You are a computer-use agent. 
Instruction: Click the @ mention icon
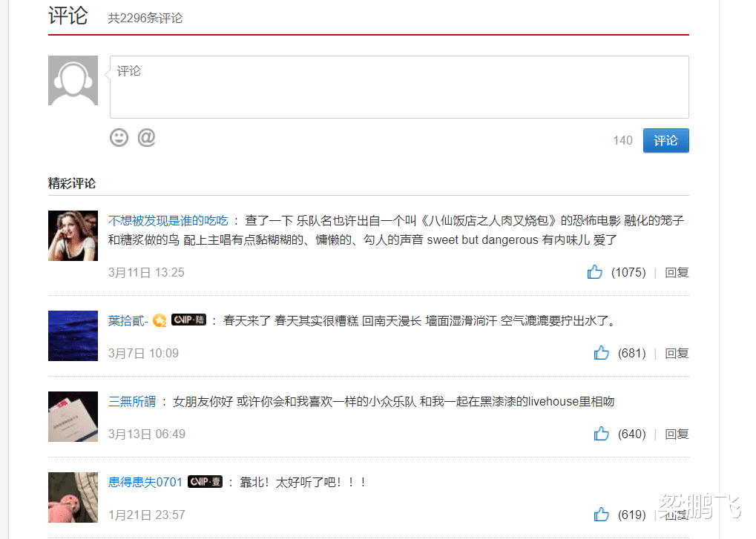click(146, 137)
